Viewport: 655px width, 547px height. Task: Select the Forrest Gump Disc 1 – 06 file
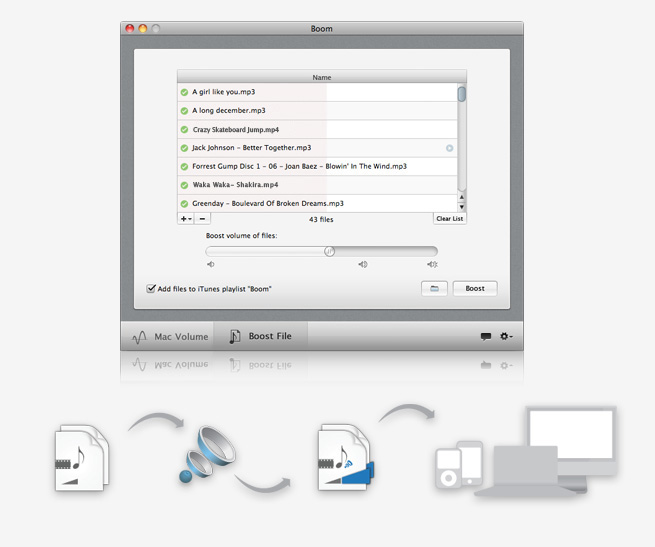pos(317,167)
